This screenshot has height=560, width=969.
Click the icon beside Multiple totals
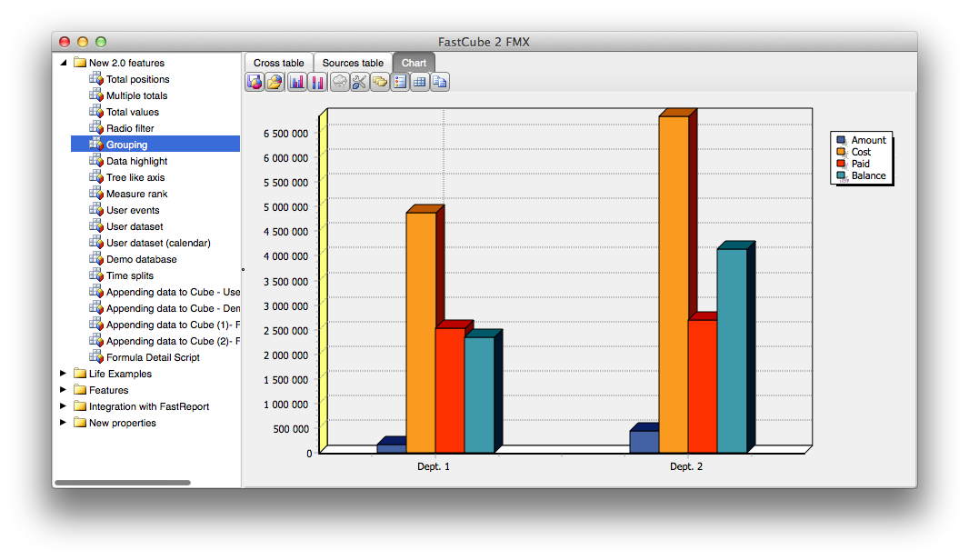click(x=95, y=95)
